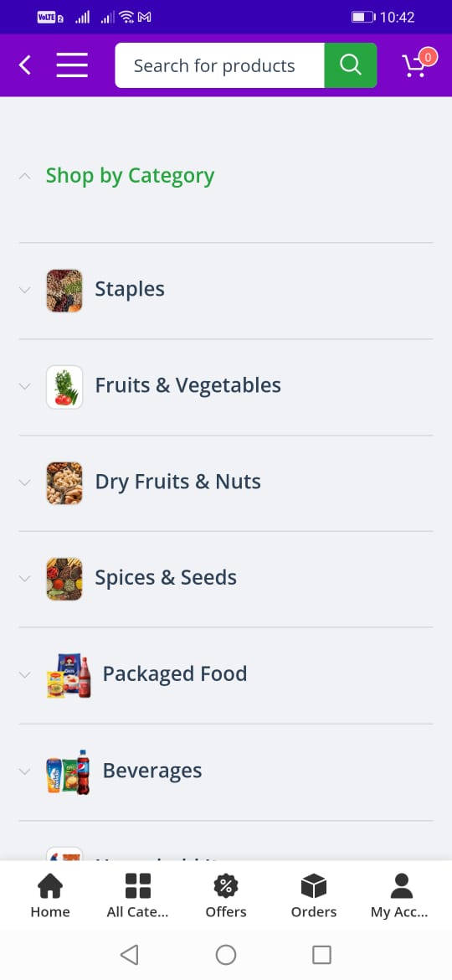Open the Offers tab
Viewport: 452px width, 980px height.
(x=226, y=895)
